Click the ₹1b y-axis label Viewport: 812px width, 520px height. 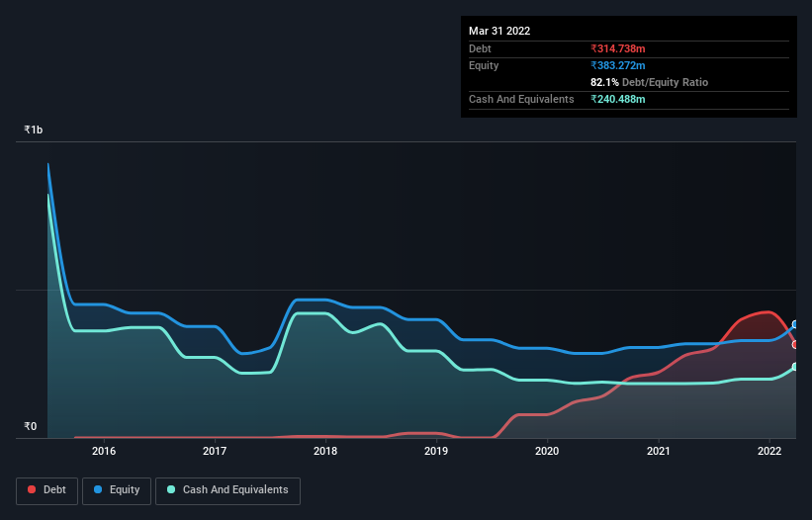point(34,130)
